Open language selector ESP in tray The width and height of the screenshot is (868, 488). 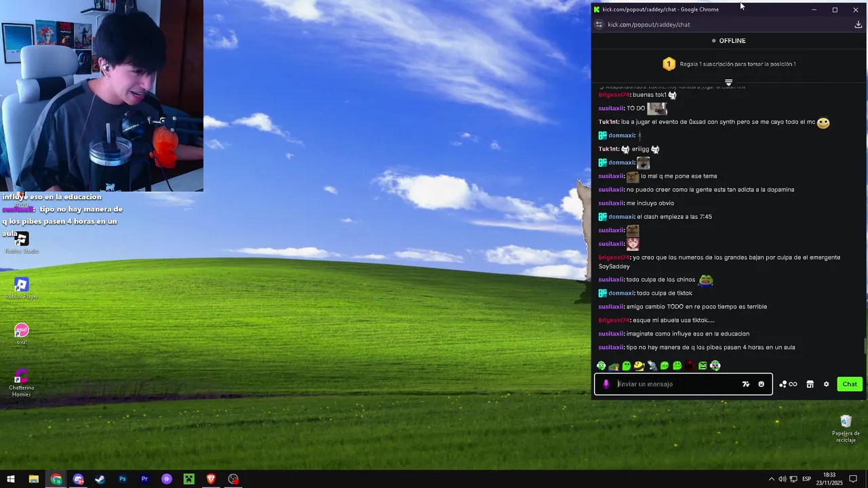pyautogui.click(x=807, y=479)
